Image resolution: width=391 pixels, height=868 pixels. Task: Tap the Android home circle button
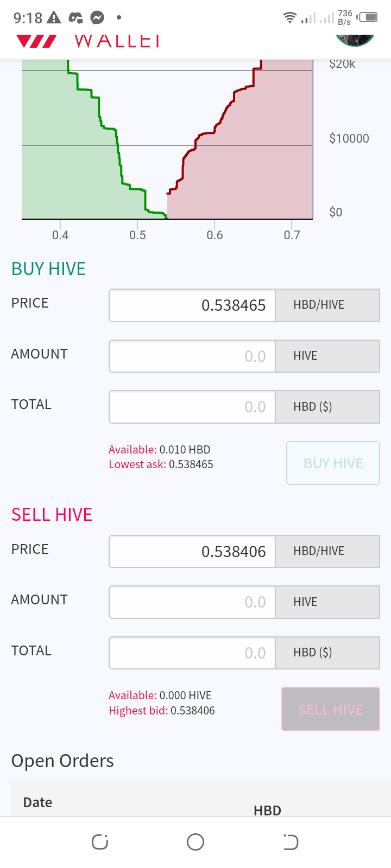tap(195, 842)
